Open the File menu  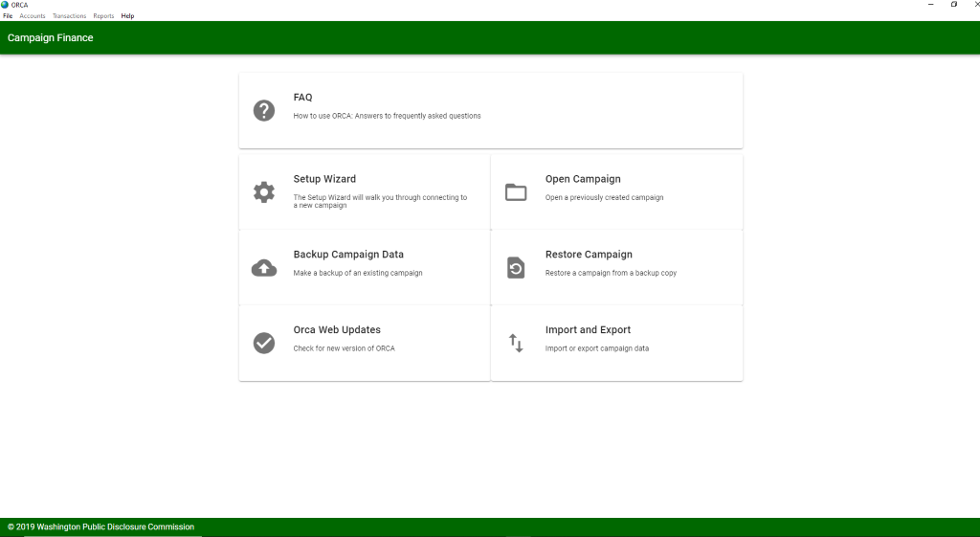(8, 15)
